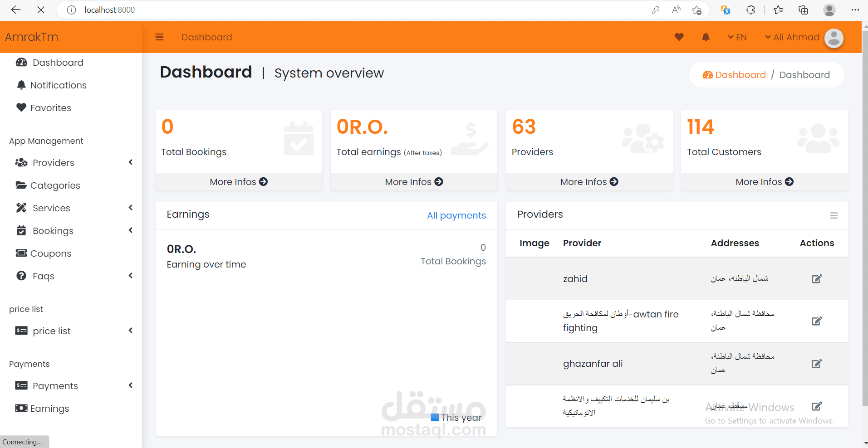The image size is (868, 448).
Task: Click the ghazanfar ali provider name
Action: pyautogui.click(x=593, y=364)
